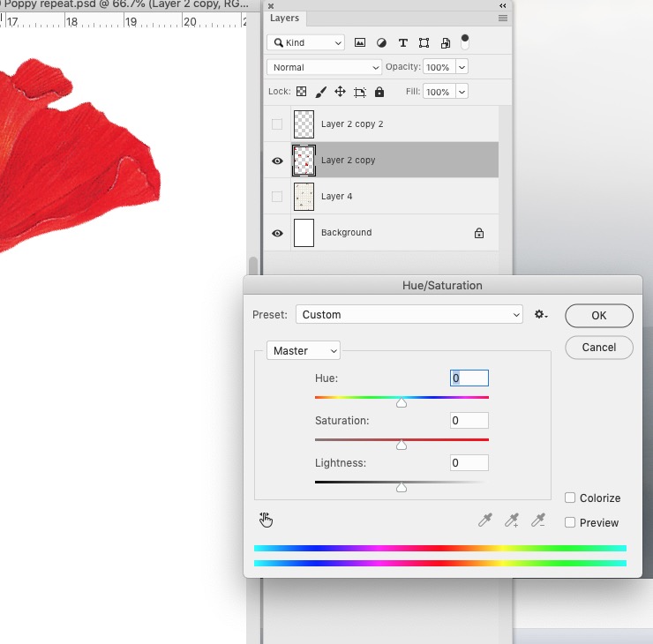653x644 pixels.
Task: Hide the Background layer
Action: click(277, 233)
